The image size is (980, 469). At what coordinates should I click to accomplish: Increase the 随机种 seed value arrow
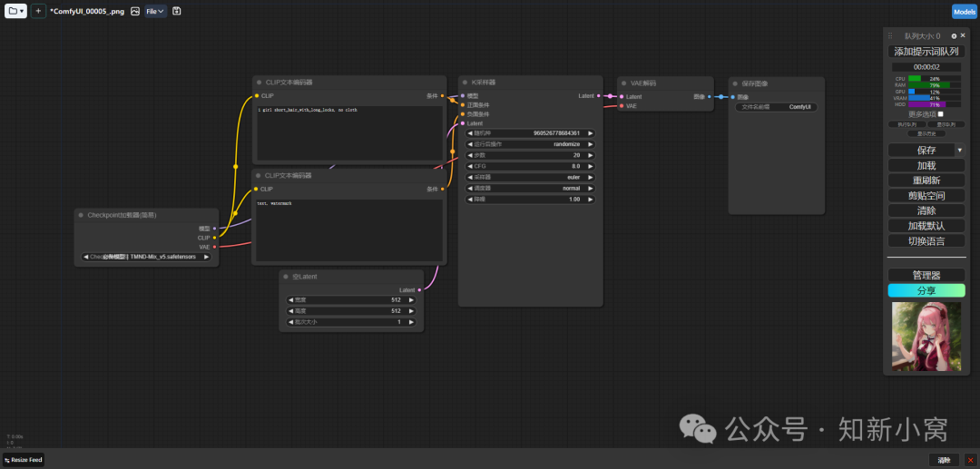tap(590, 133)
